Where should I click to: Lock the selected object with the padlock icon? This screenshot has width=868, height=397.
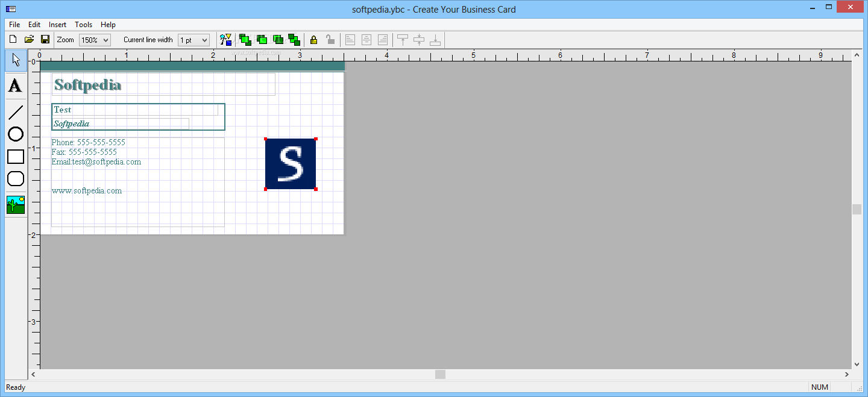(x=313, y=40)
